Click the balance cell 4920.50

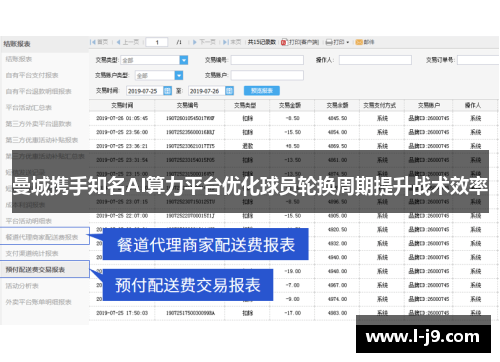tap(337, 230)
